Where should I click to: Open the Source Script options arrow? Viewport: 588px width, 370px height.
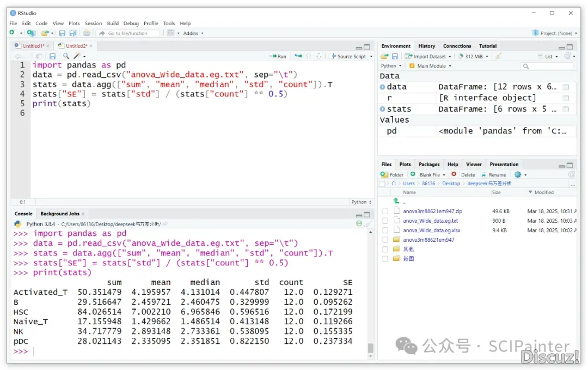click(371, 57)
